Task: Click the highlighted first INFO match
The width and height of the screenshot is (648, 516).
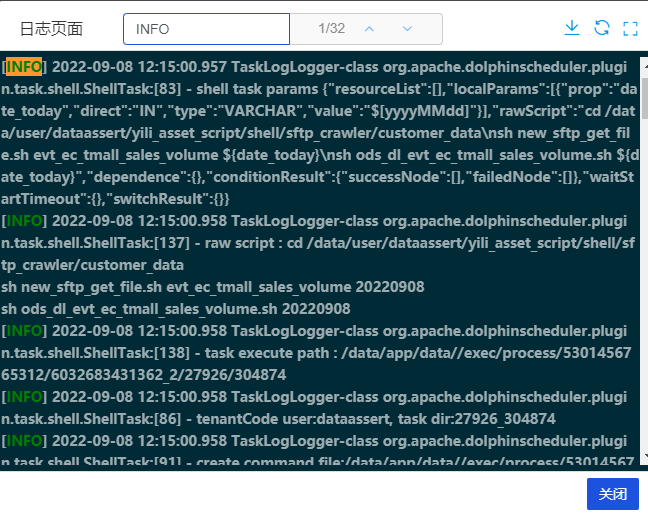Action: click(x=24, y=67)
